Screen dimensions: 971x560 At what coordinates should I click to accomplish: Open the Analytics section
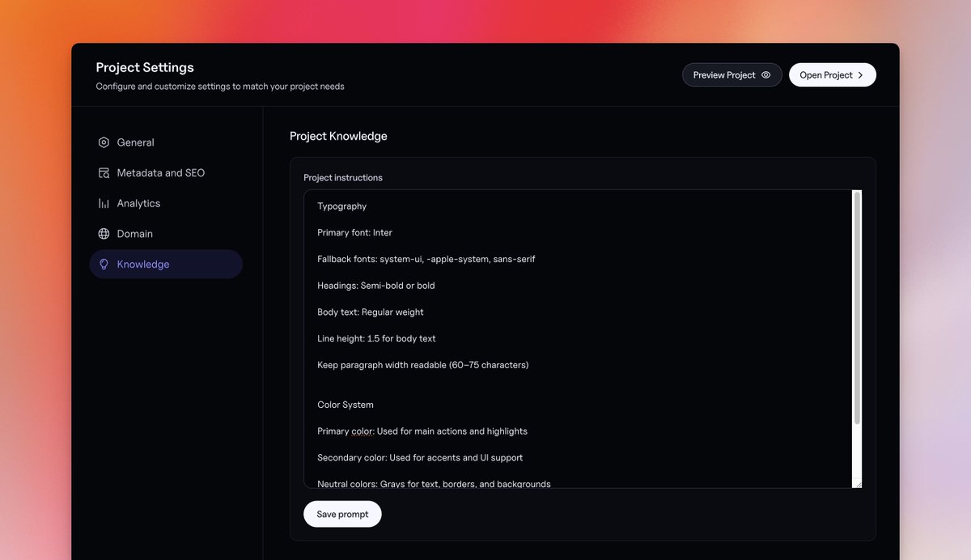click(x=139, y=203)
